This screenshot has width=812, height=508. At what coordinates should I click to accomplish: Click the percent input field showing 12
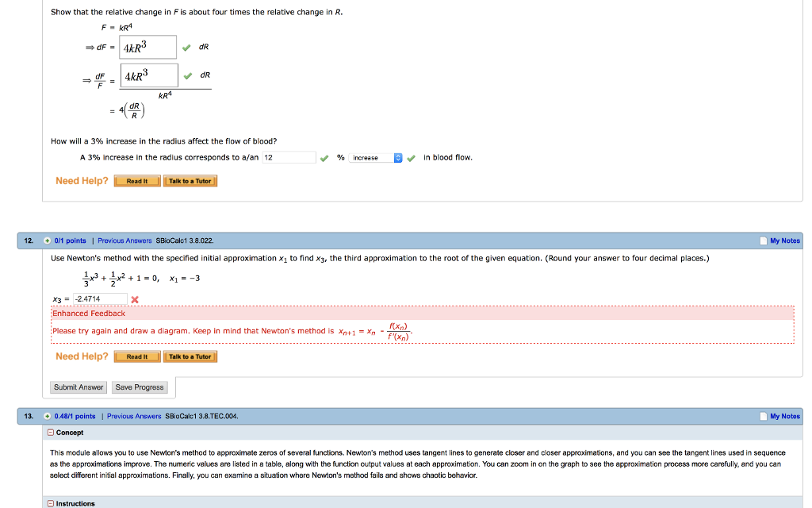coord(289,158)
